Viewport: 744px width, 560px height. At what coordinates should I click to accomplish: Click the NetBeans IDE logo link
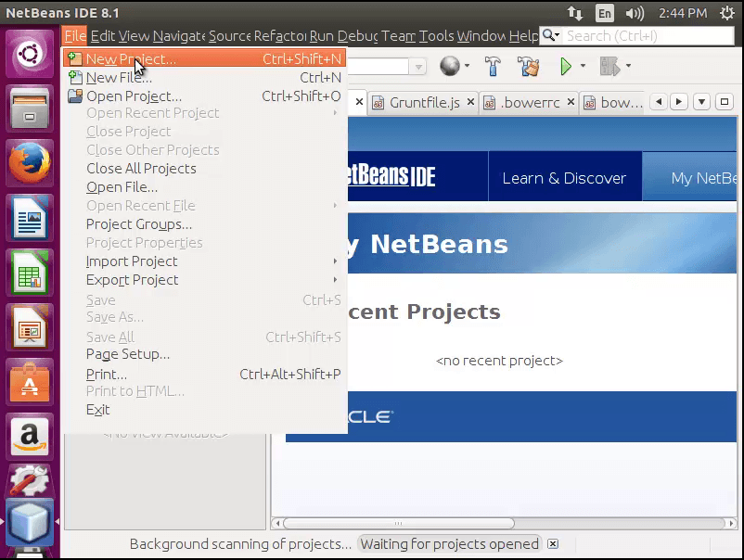391,176
